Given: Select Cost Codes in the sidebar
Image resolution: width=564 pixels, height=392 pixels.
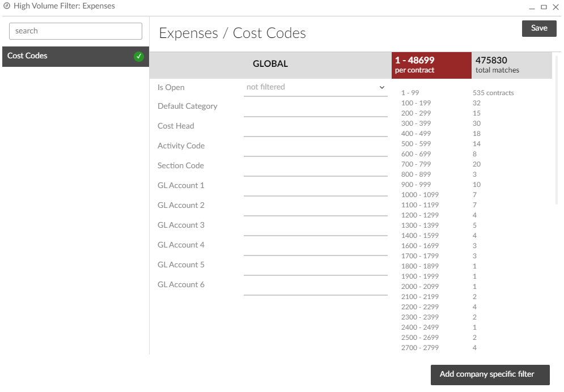Looking at the screenshot, I should pyautogui.click(x=68, y=56).
